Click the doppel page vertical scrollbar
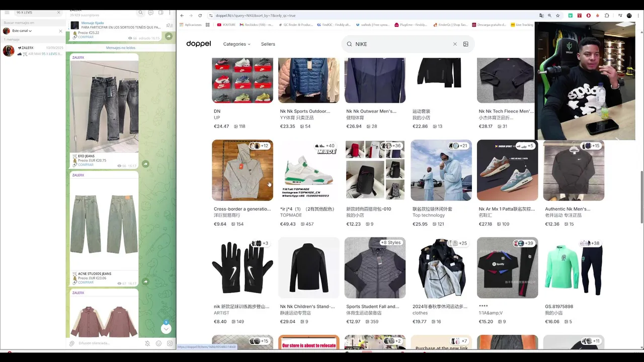 point(641,197)
